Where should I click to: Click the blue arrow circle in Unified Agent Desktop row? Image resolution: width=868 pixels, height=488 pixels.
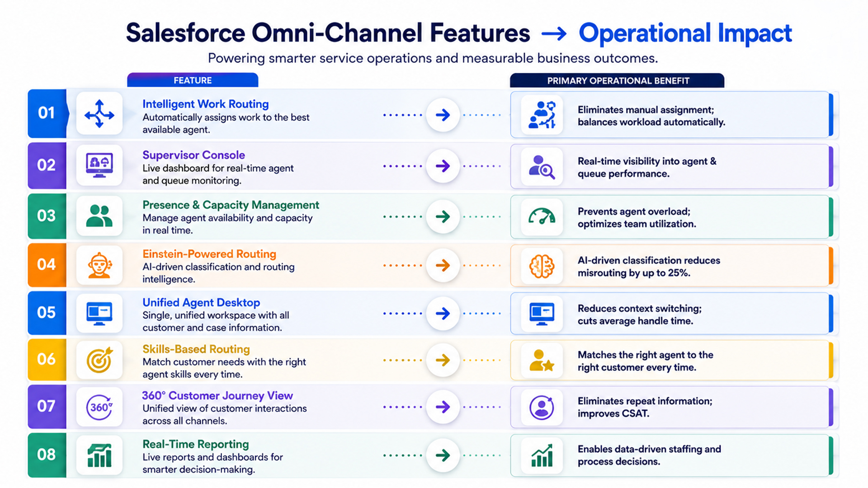point(443,313)
